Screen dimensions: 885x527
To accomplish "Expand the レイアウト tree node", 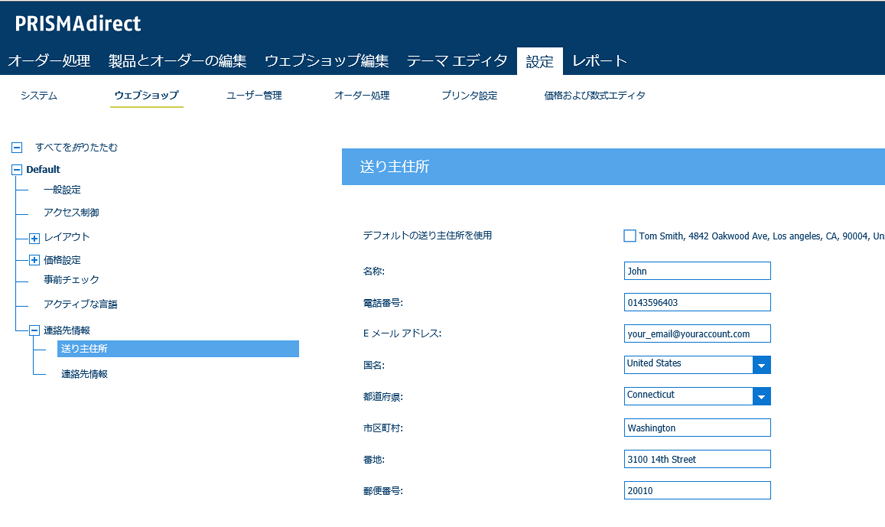I will click(34, 238).
